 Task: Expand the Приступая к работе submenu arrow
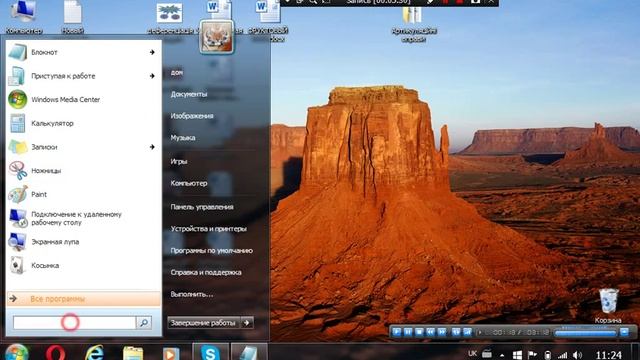click(152, 76)
